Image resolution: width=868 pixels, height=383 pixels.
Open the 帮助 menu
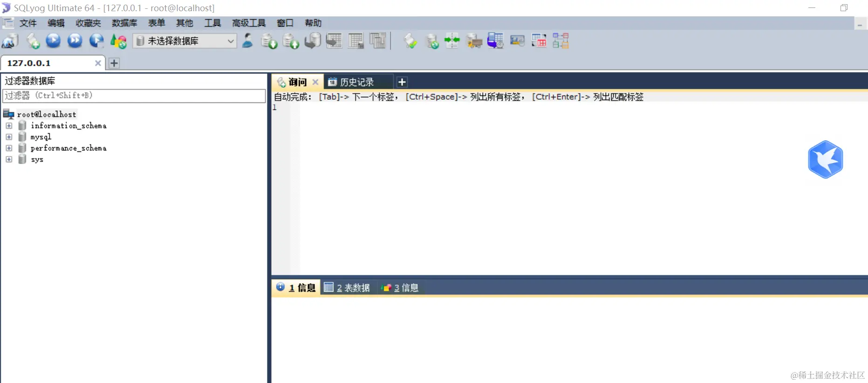point(313,23)
